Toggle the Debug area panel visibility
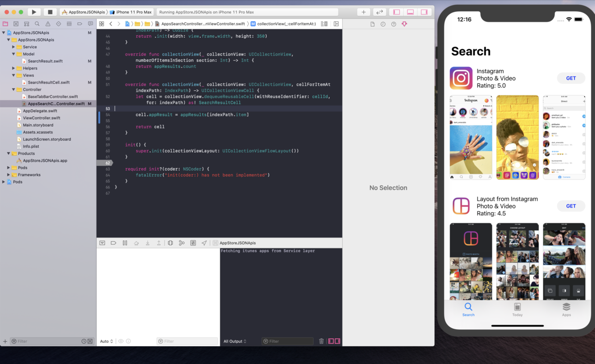 click(410, 12)
